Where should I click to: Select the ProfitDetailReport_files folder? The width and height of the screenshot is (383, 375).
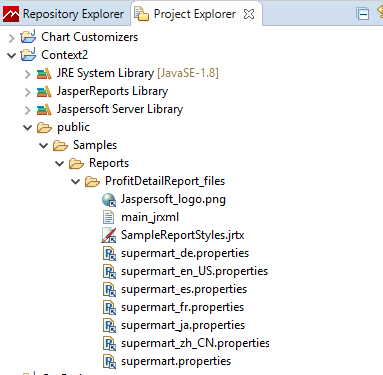pyautogui.click(x=165, y=181)
